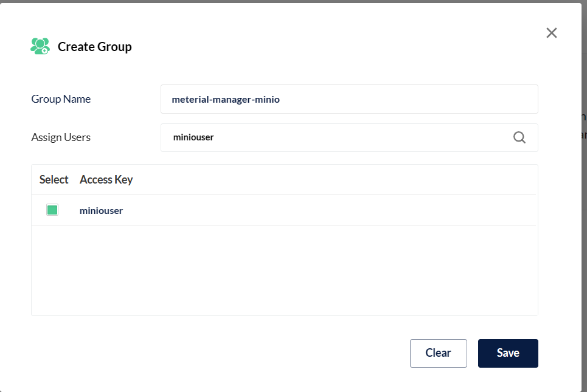Screen dimensions: 587x392
Task: Click the Create Group users icon
Action: tap(40, 46)
